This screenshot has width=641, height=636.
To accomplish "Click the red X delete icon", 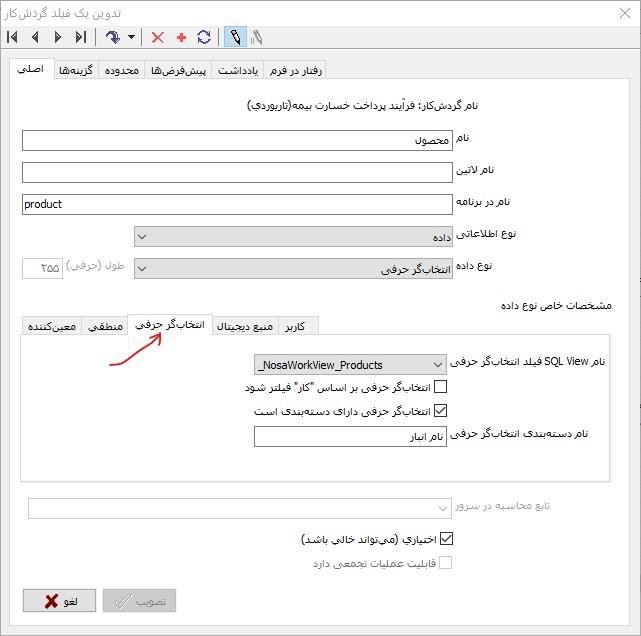I will point(157,37).
